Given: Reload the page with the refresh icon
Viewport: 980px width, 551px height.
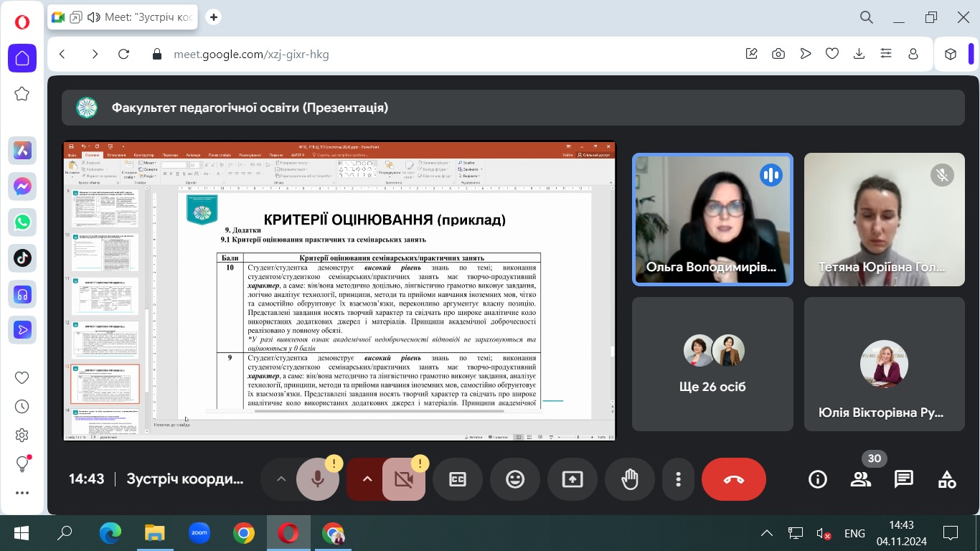Looking at the screenshot, I should (x=123, y=54).
